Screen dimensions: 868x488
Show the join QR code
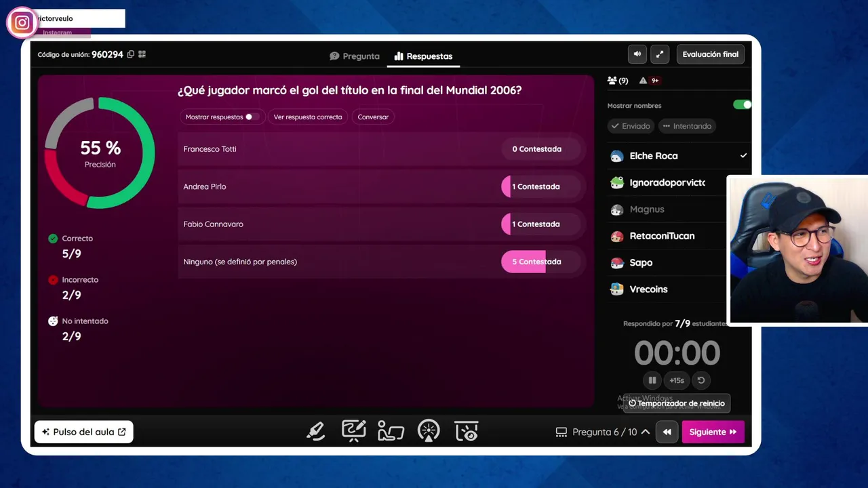coord(142,54)
